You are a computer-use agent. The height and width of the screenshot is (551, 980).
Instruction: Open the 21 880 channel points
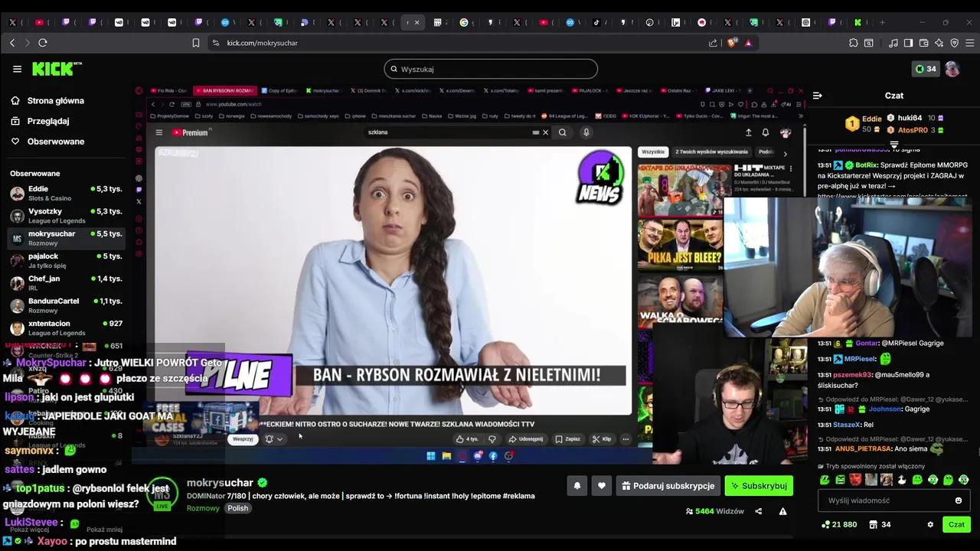[838, 525]
